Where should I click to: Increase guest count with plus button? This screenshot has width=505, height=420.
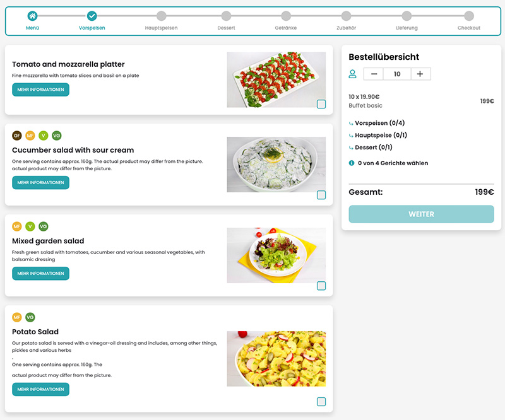420,74
